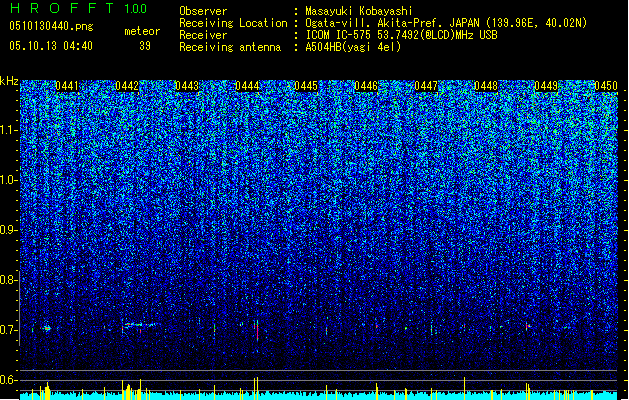Screen dimensions: 629x400
Task: Click the meteor label
Action: pos(142,31)
